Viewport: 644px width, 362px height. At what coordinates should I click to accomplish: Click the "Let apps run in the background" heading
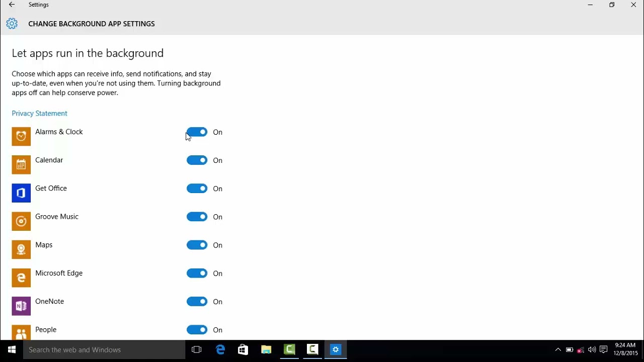tap(88, 53)
